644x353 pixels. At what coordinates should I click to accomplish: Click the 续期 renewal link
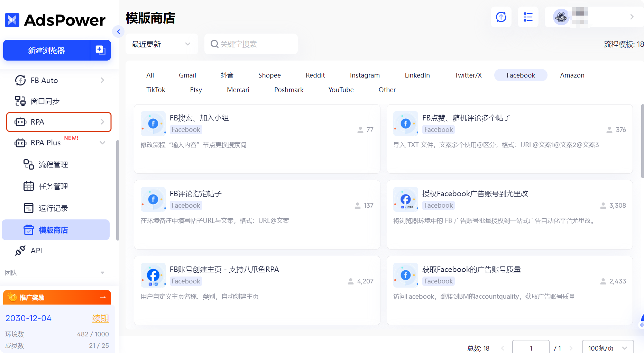click(x=101, y=318)
